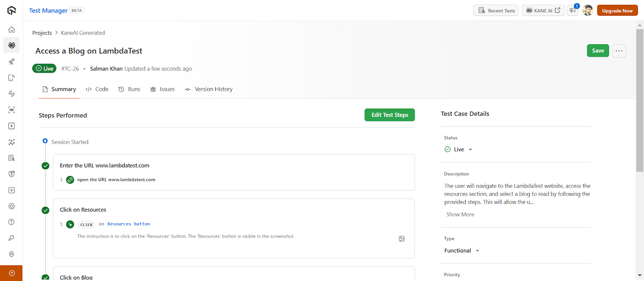Viewport: 644px width, 281px height.
Task: Open the three-dots more options menu
Action: pyautogui.click(x=619, y=51)
